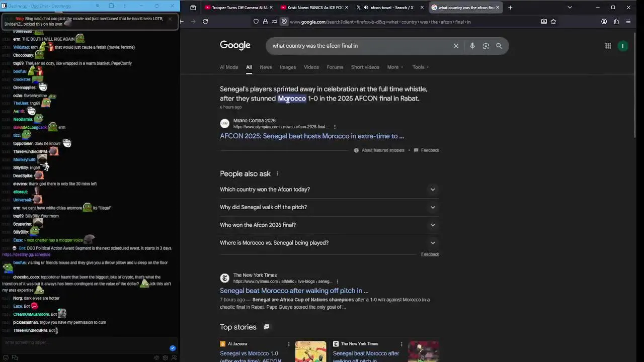Open 'Senegal beat Morocco after walking off pitch' link

click(294, 291)
